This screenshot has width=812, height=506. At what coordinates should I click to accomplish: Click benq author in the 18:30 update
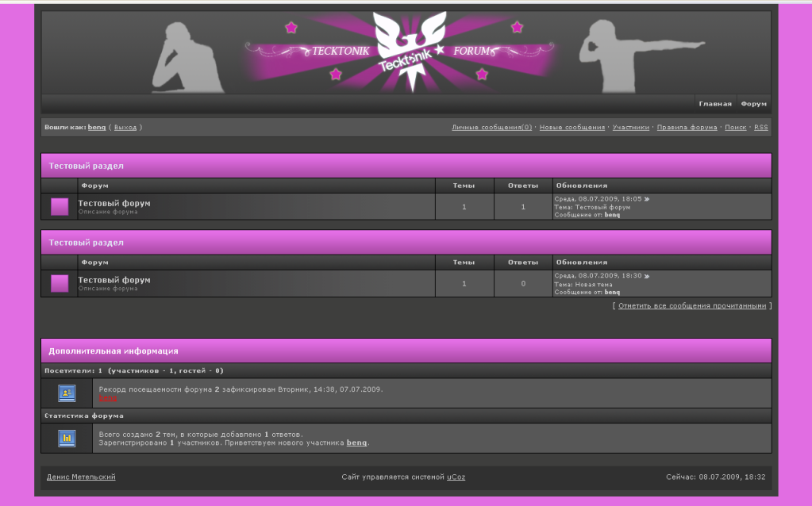click(x=612, y=293)
